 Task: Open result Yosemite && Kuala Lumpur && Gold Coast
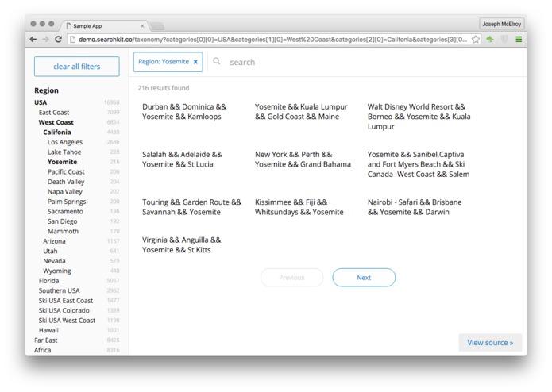[x=301, y=111]
